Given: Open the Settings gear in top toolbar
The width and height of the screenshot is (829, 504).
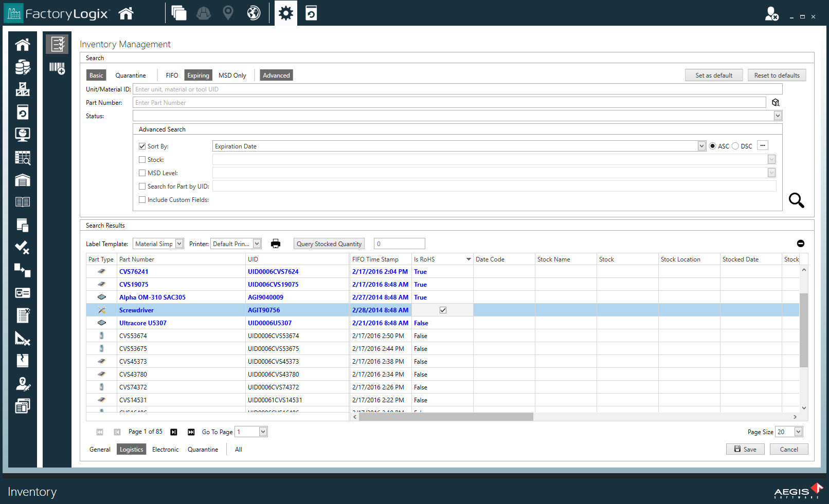Looking at the screenshot, I should coord(285,13).
